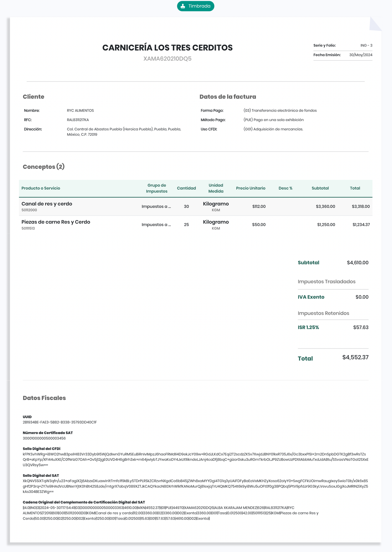The height and width of the screenshot is (552, 392).
Task: Click the "Precio Unitario" column header
Action: click(x=250, y=188)
